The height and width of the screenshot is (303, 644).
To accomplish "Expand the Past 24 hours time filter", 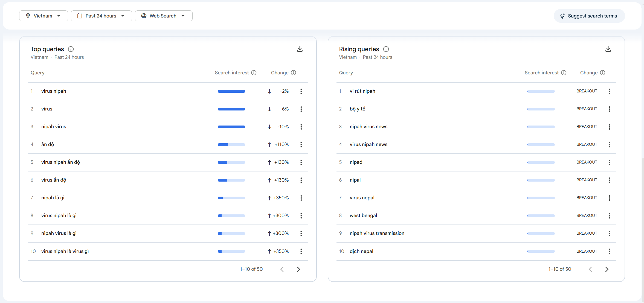I will point(101,16).
